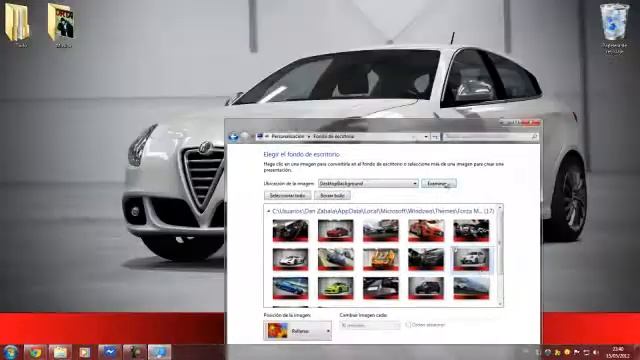Choose the tilted dark blue car wallpaper

pyautogui.click(x=336, y=259)
